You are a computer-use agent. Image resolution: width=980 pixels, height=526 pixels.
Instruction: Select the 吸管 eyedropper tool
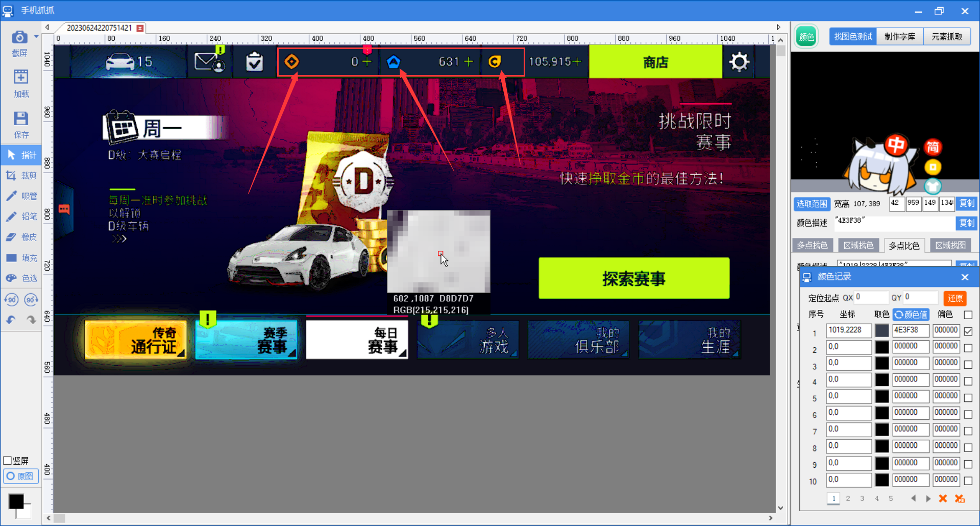(21, 196)
